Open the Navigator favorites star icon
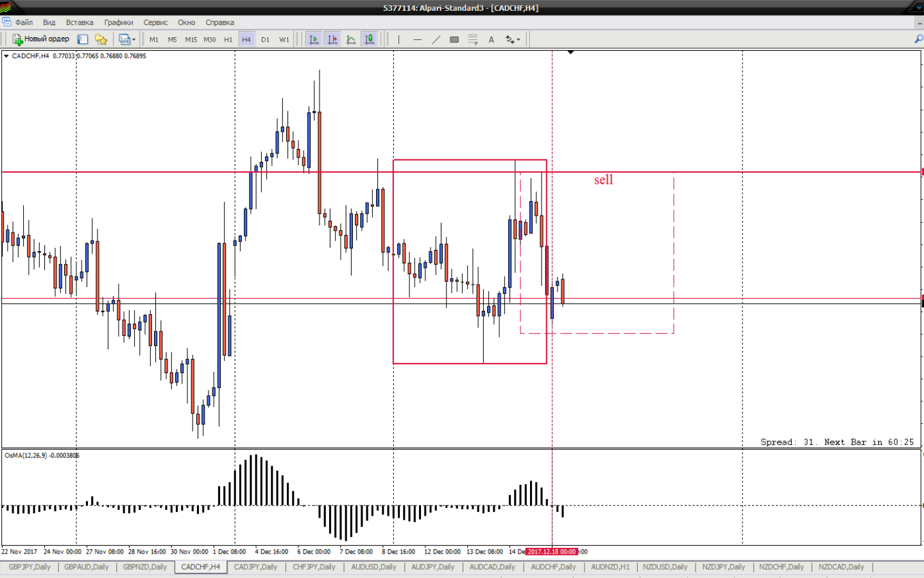Screen dimensions: 924x578 tap(101, 39)
